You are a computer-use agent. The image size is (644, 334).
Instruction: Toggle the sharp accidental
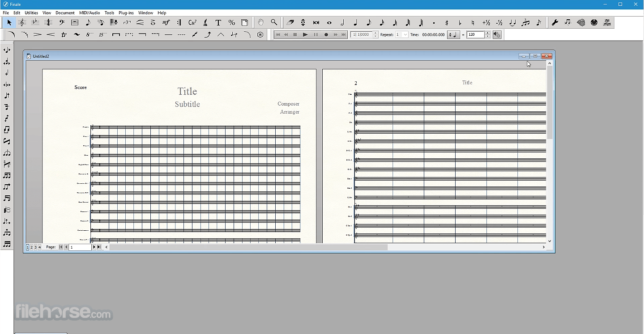[447, 22]
